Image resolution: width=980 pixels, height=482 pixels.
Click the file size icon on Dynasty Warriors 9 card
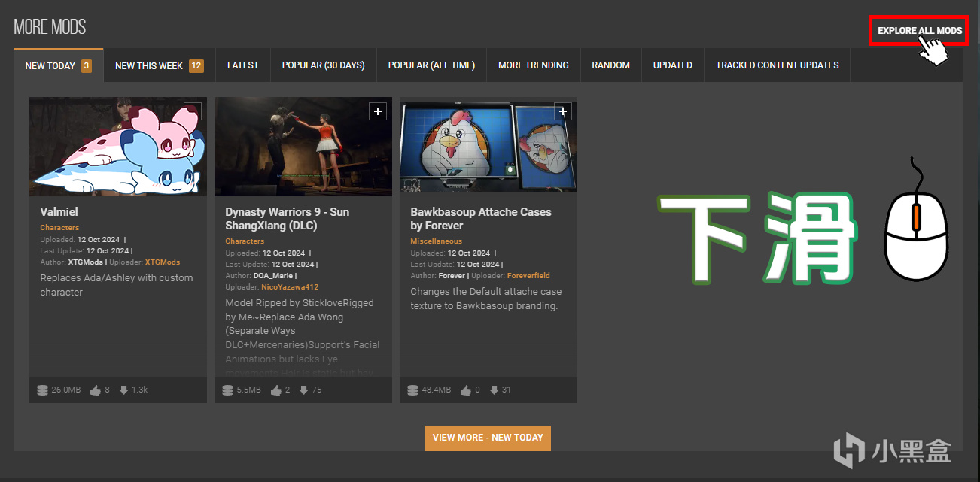pos(227,390)
